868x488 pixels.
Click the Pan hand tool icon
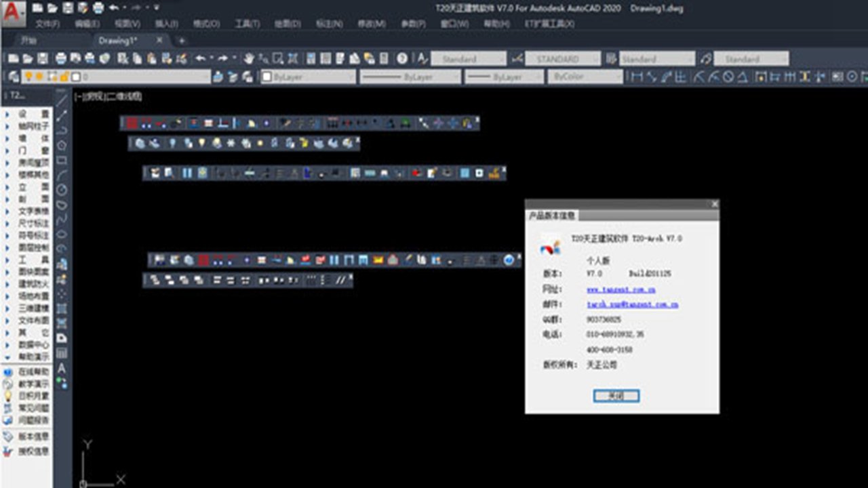tap(250, 58)
